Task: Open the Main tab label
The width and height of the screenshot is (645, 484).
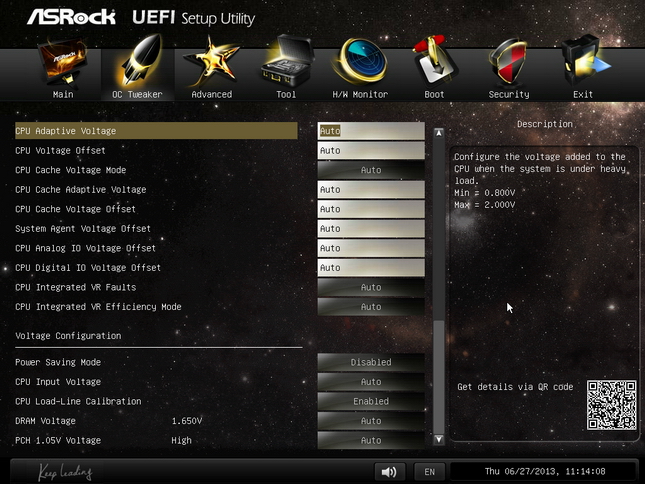Action: [63, 95]
